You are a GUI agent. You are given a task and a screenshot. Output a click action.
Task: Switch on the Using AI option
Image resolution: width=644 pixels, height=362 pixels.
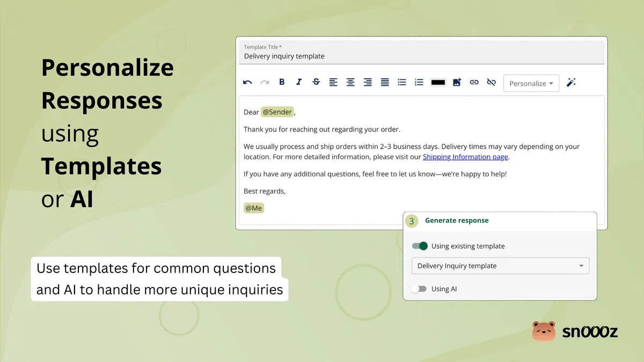click(x=419, y=289)
